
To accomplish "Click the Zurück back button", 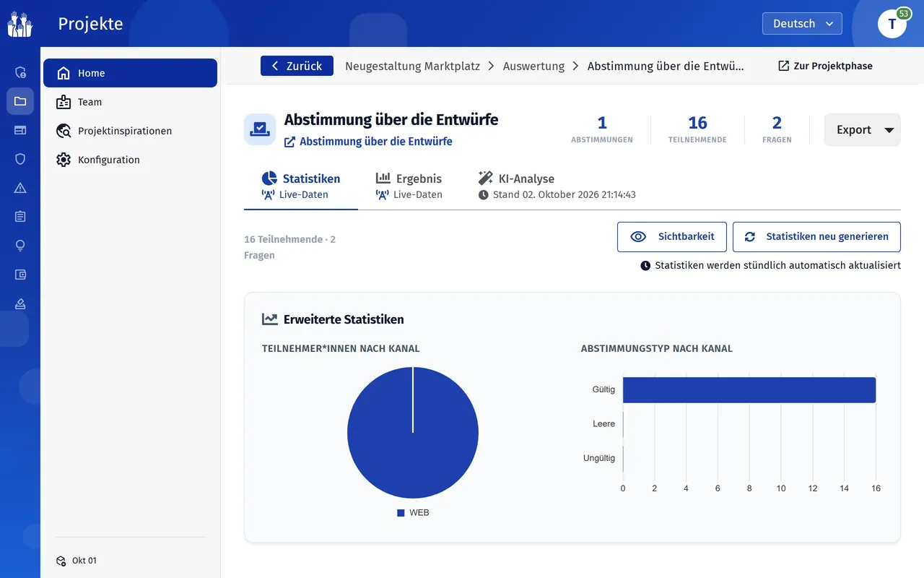I will tap(297, 66).
